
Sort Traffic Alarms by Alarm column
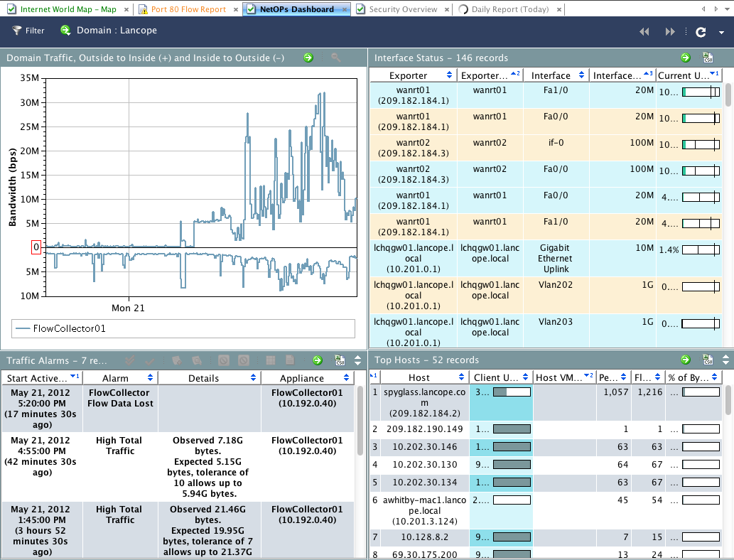[119, 378]
